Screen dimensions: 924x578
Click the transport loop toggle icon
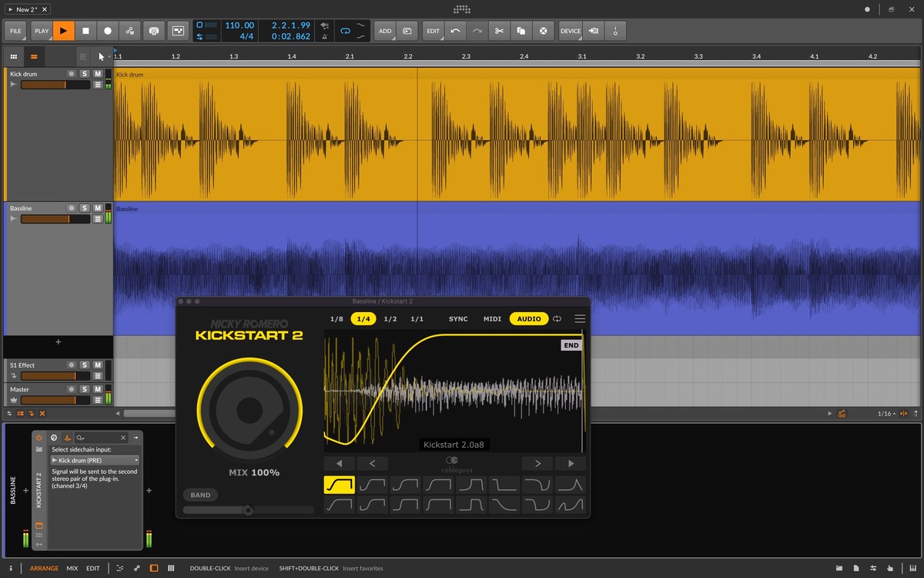[x=345, y=31]
